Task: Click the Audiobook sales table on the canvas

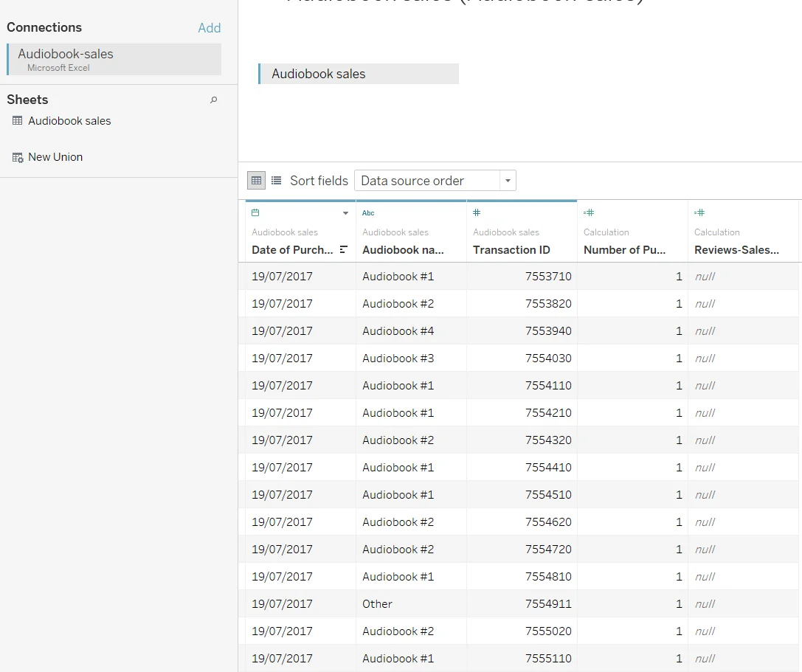Action: [x=359, y=74]
